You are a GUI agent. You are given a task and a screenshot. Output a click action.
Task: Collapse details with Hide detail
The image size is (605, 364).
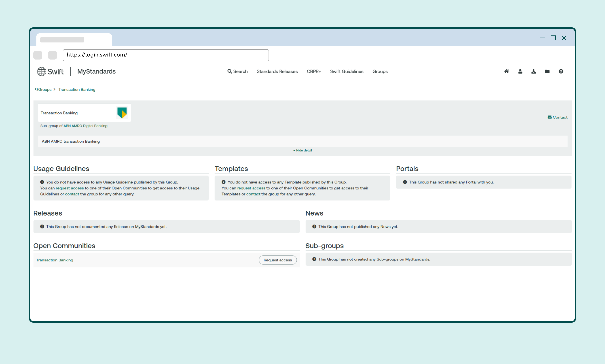pyautogui.click(x=302, y=150)
